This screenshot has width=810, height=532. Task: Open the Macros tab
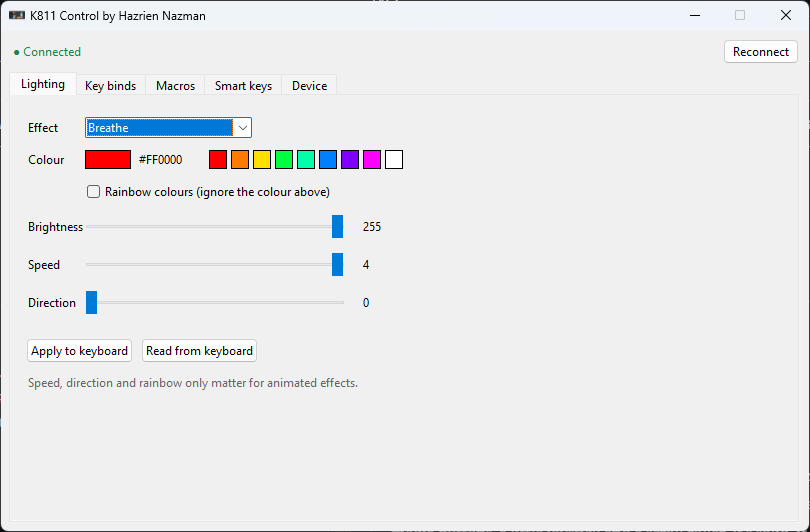click(176, 86)
